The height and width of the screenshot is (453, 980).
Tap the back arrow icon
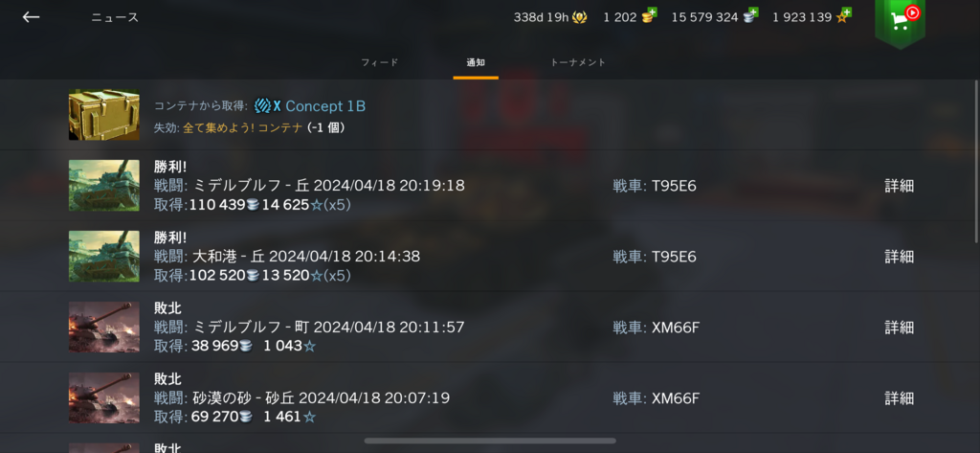[31, 17]
